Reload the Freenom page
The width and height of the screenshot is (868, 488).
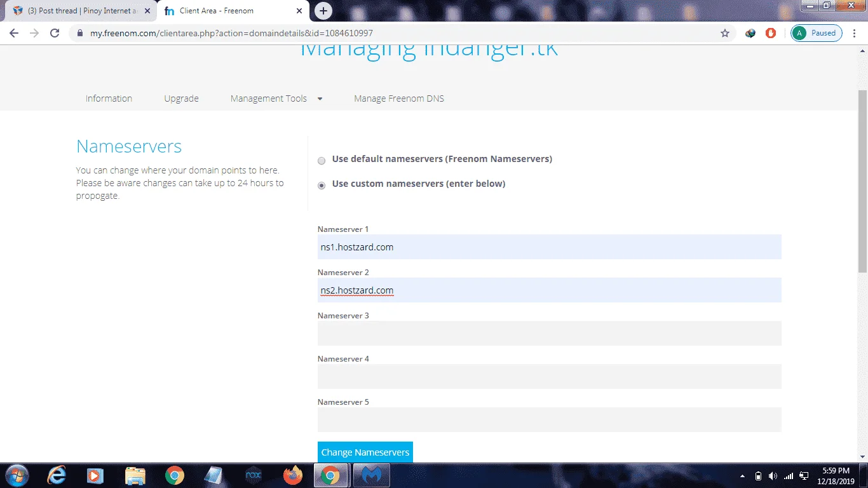tap(55, 33)
